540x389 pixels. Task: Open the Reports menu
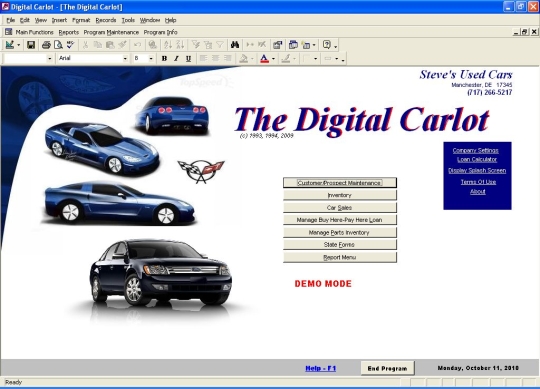[x=69, y=32]
